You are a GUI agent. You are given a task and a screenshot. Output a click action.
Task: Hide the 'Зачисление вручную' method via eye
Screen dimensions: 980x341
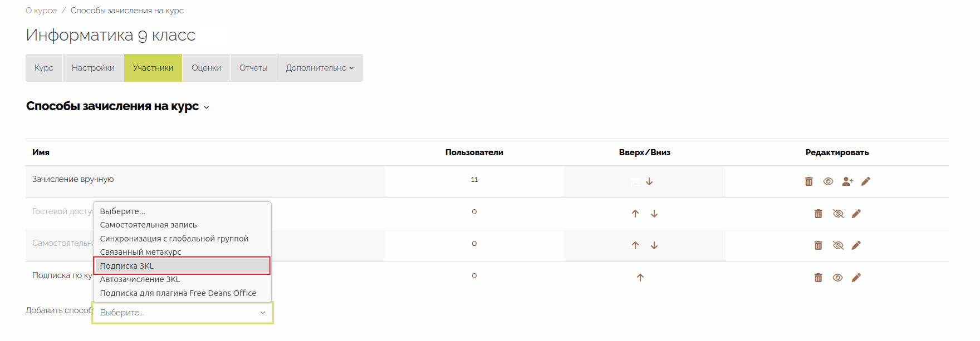pyautogui.click(x=828, y=181)
